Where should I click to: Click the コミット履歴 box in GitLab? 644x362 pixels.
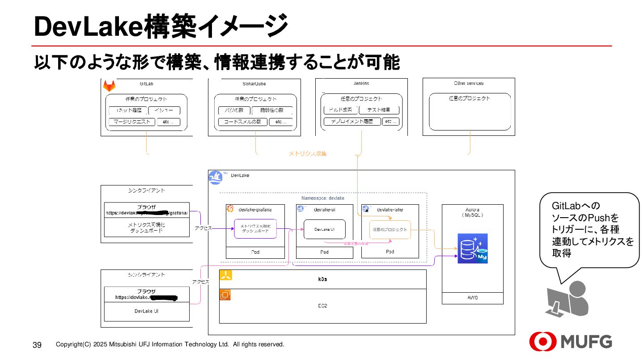(127, 110)
